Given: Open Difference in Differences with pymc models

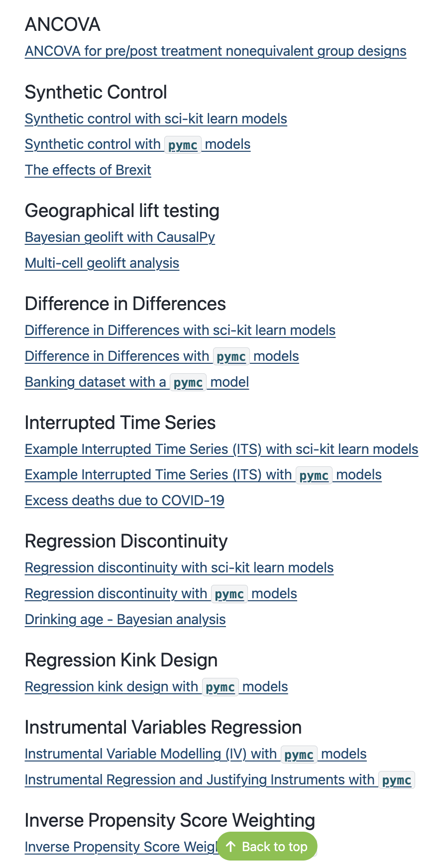Looking at the screenshot, I should coord(162,356).
